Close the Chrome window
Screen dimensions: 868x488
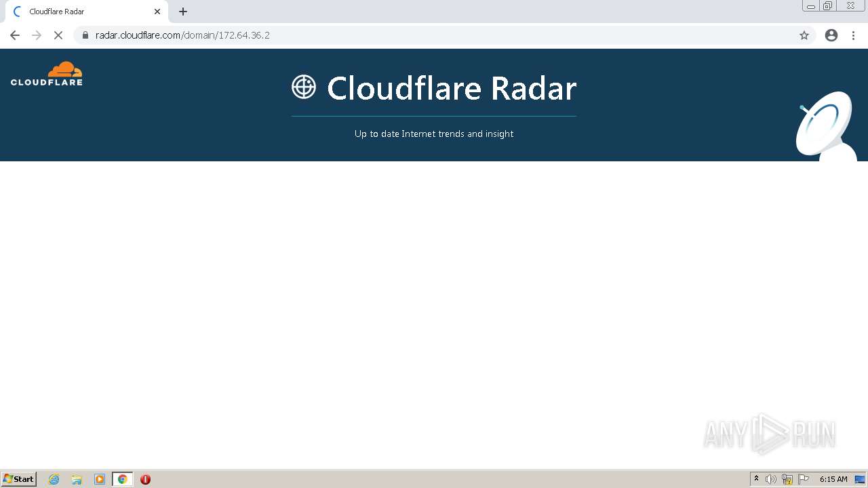850,6
